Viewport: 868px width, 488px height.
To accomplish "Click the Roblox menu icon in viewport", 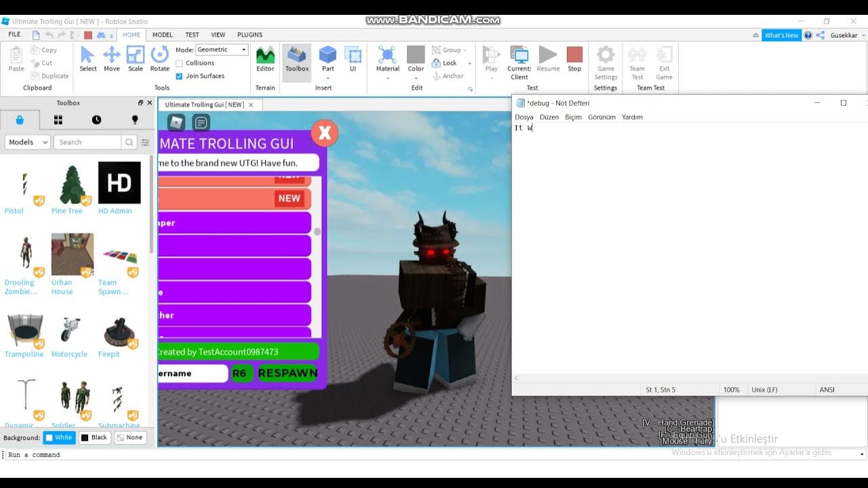I will tap(176, 123).
